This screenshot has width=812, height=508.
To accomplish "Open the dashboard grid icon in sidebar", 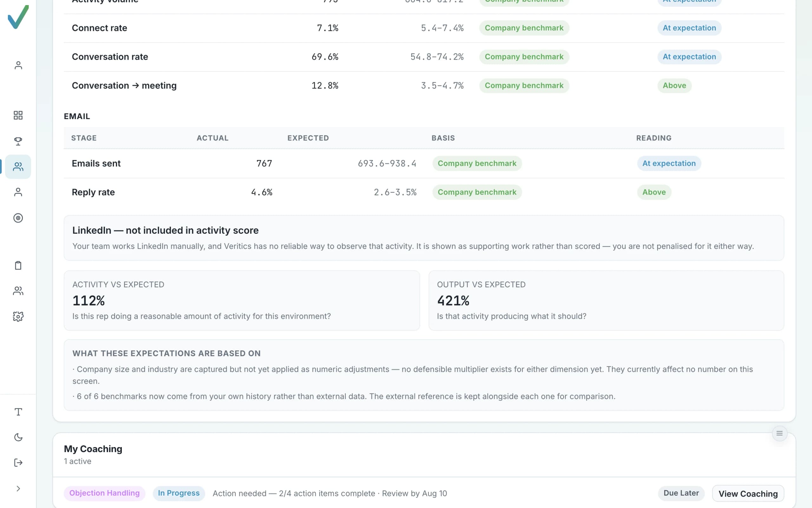I will [18, 115].
